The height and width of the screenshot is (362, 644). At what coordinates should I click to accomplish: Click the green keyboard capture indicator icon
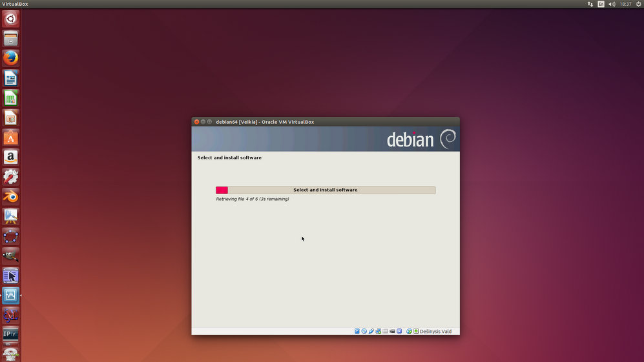[x=416, y=331]
